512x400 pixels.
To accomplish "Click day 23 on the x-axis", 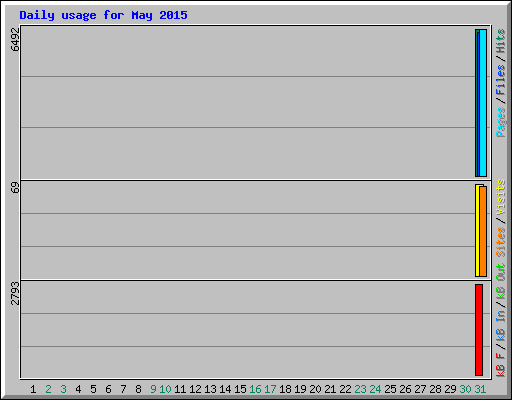I will pyautogui.click(x=360, y=389).
